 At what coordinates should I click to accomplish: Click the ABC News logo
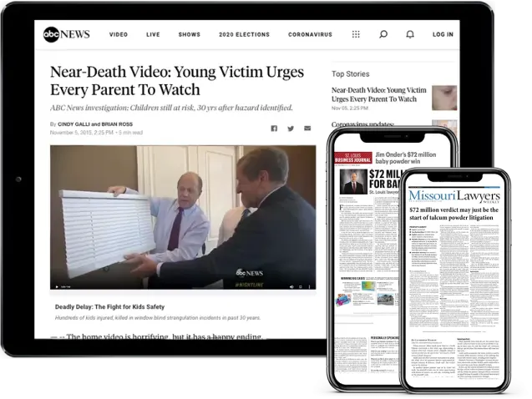click(x=67, y=34)
